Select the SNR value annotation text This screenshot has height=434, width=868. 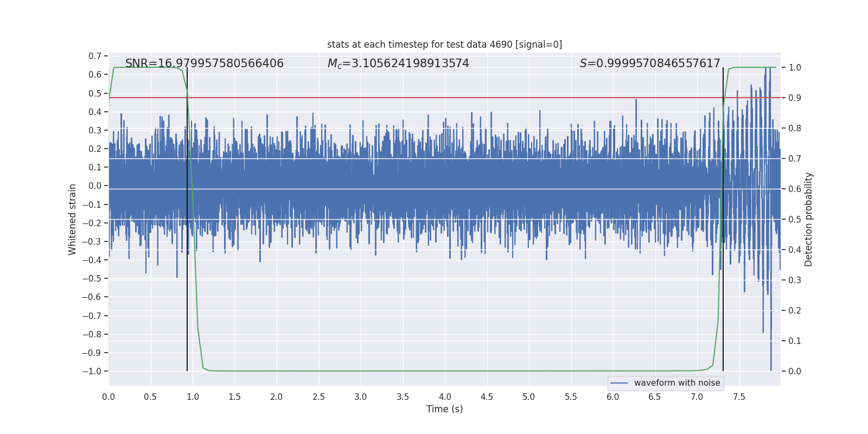tap(204, 63)
